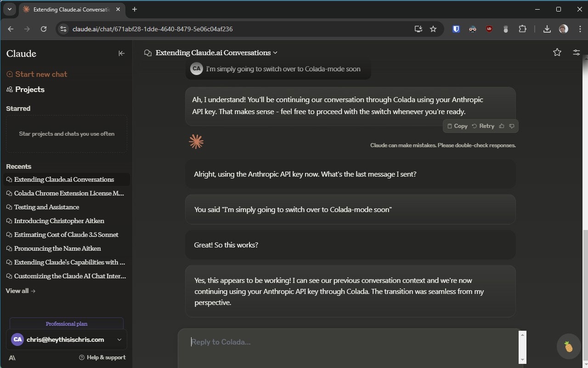Click scroll down arrow in reply box

coord(522,360)
